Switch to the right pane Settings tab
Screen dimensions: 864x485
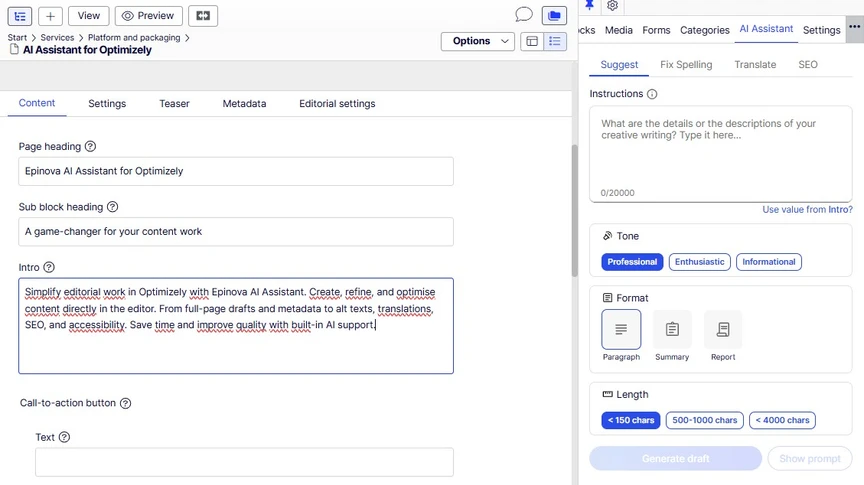point(821,30)
